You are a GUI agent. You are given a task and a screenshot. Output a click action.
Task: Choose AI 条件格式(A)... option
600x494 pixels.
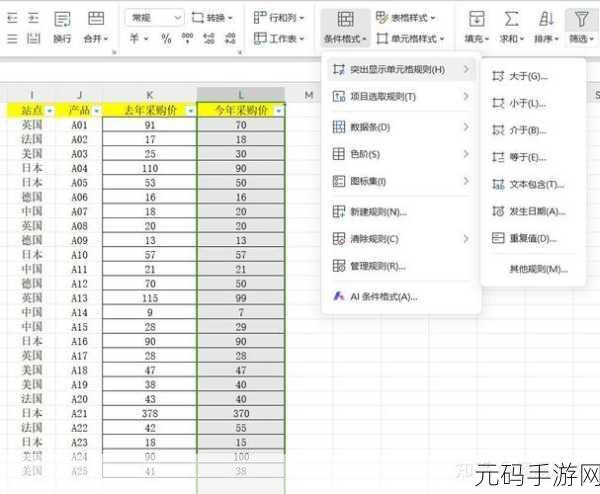[401, 297]
